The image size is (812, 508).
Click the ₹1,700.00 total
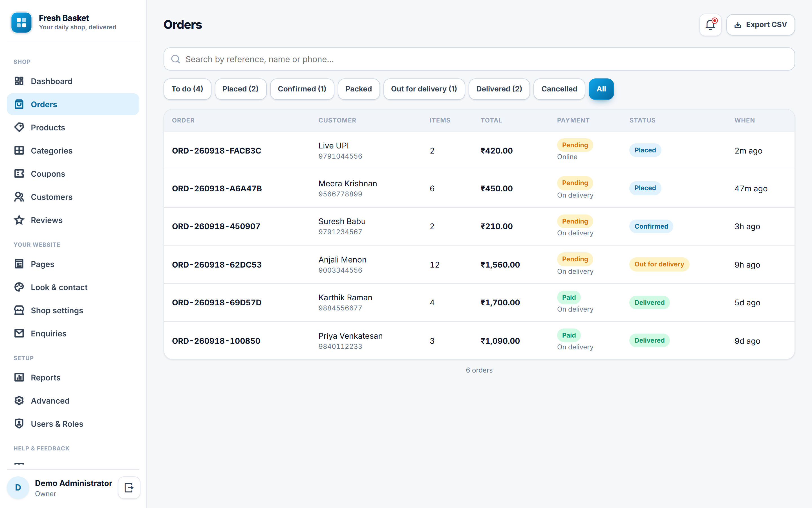[500, 303]
